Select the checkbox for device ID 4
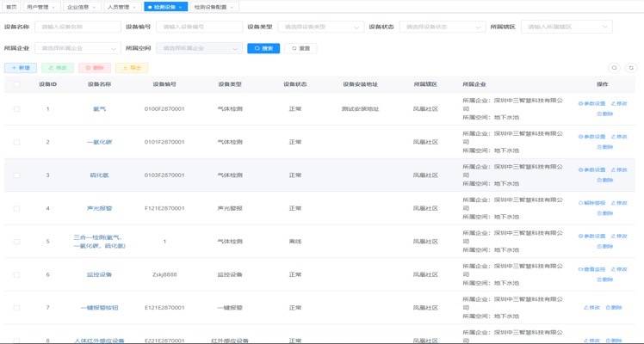Screen dimensions: 644x344 (x=16, y=208)
